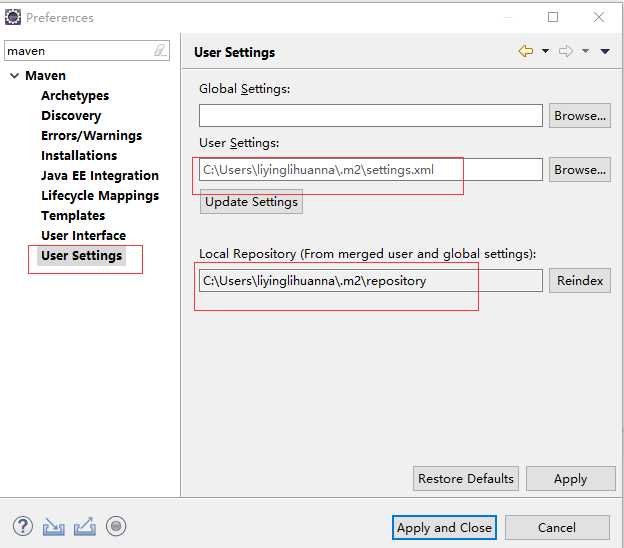The width and height of the screenshot is (624, 548).
Task: Click the import preferences icon
Action: (54, 526)
